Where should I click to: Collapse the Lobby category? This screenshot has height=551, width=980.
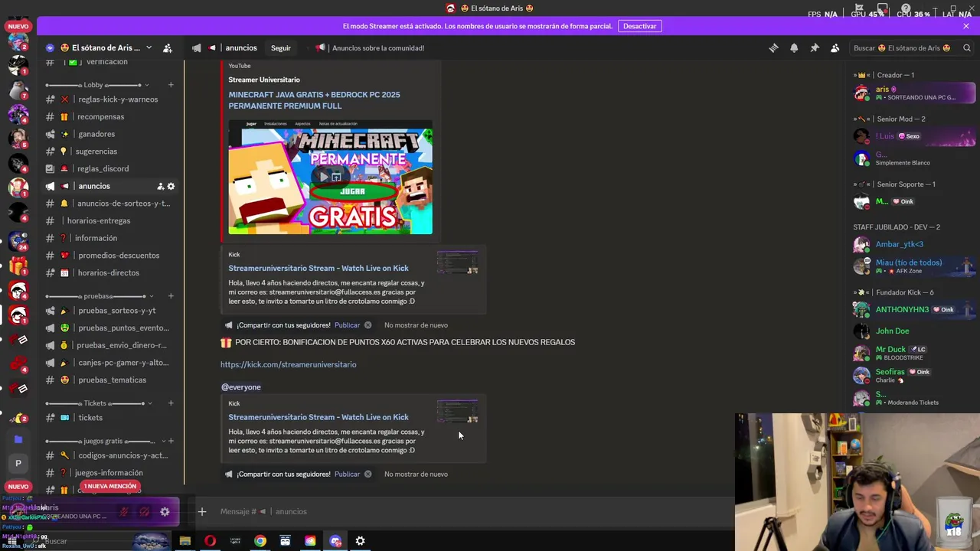93,85
